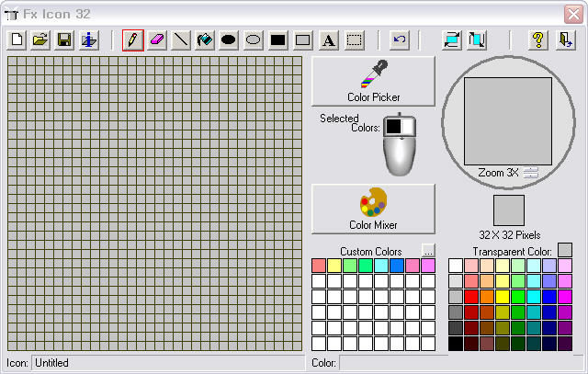The image size is (588, 374).
Task: Pick pure blue from the palette
Action: tap(549, 297)
